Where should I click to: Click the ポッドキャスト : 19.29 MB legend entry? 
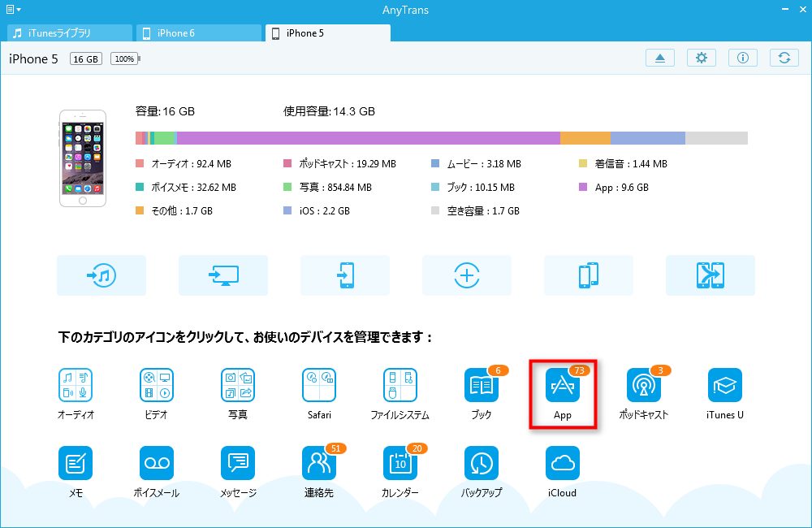(x=339, y=164)
